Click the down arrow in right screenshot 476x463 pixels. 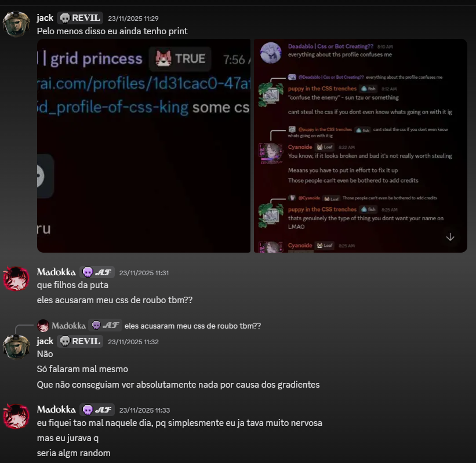(x=450, y=237)
